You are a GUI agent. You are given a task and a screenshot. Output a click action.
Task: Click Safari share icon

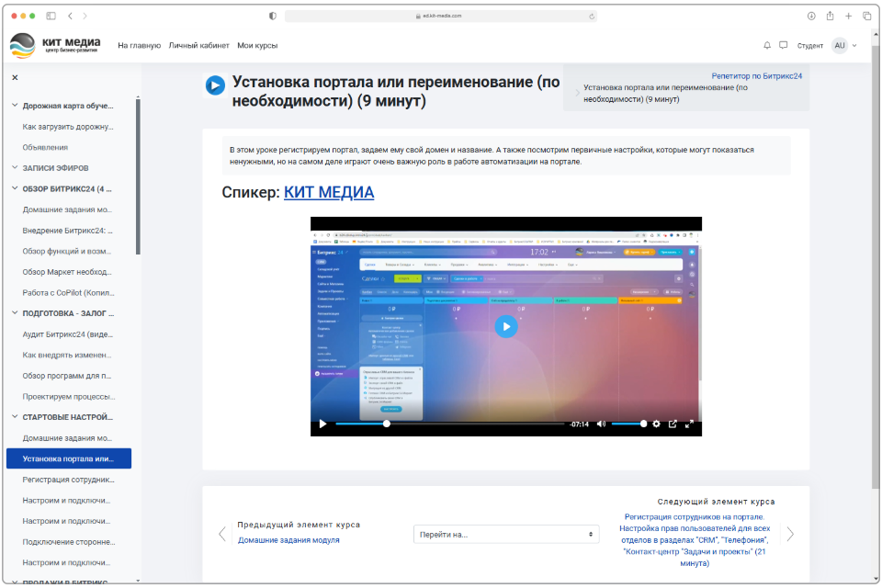click(830, 16)
